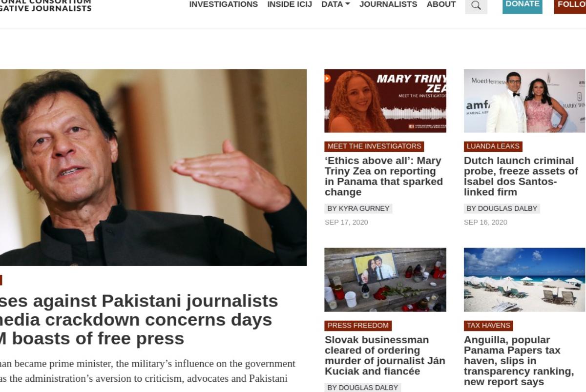Open the search magnifier icon
Screen dimensions: 586x392
(x=476, y=5)
